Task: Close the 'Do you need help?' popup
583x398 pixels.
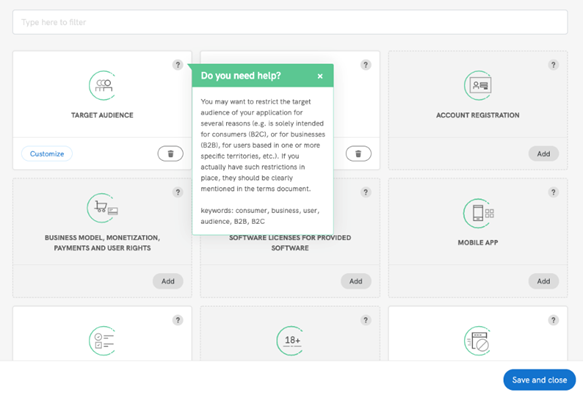Action: (320, 76)
